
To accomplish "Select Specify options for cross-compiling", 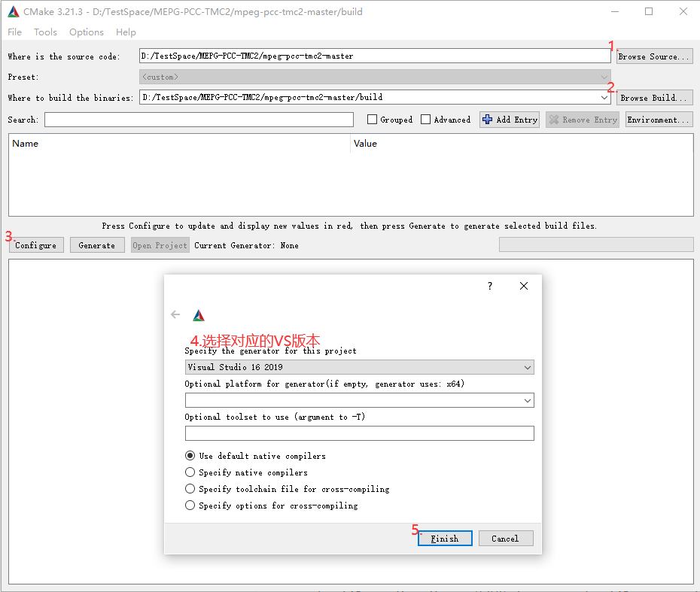I will coord(190,505).
